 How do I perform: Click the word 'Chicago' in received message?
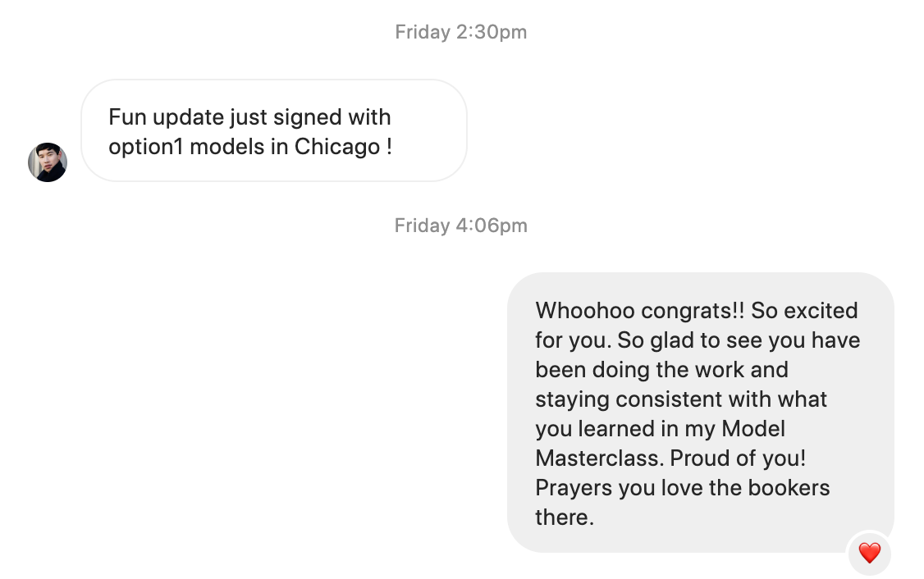[x=337, y=148]
